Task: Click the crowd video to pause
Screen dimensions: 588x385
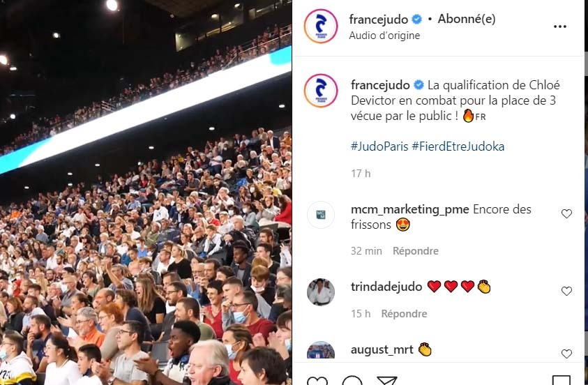Action: (146, 192)
